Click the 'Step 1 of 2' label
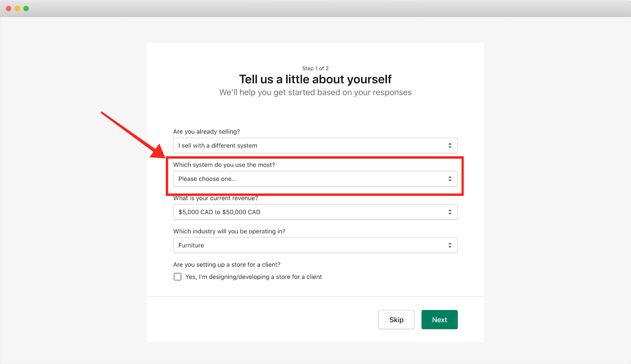Viewport: 631px width, 364px height. point(315,68)
